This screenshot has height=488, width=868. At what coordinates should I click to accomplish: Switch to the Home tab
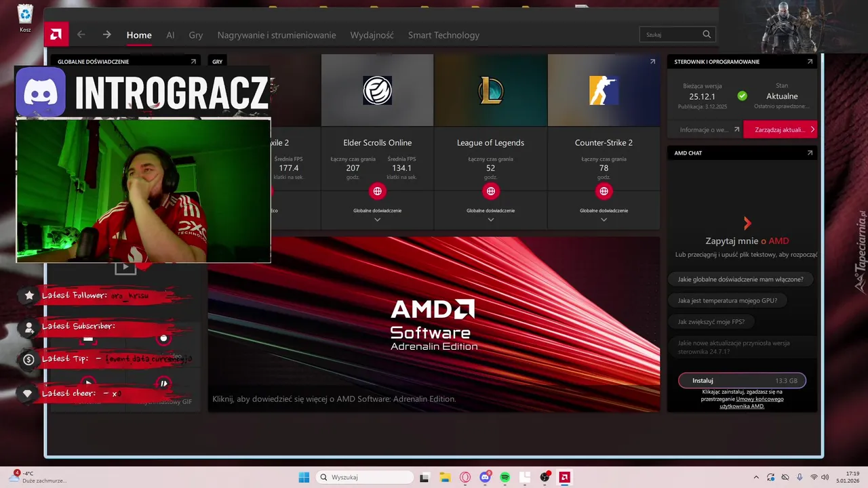click(x=139, y=35)
